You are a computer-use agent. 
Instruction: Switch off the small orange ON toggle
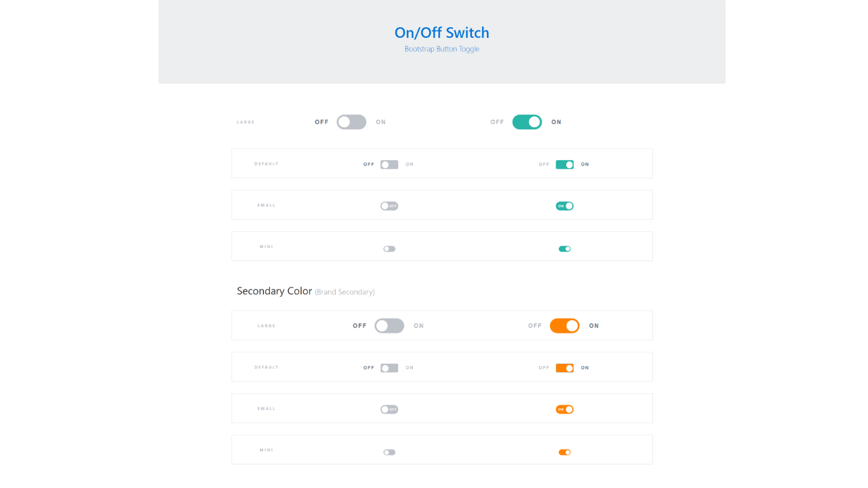point(564,409)
